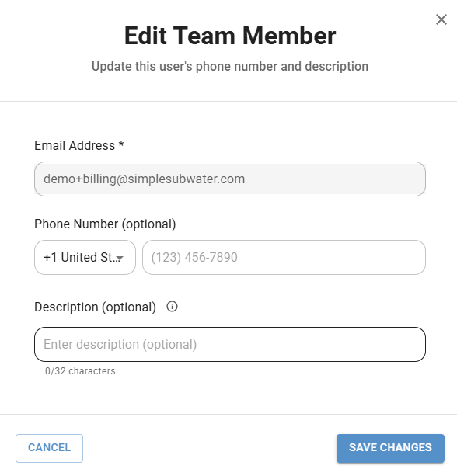Open the +1 United States country code dropdown

85,258
